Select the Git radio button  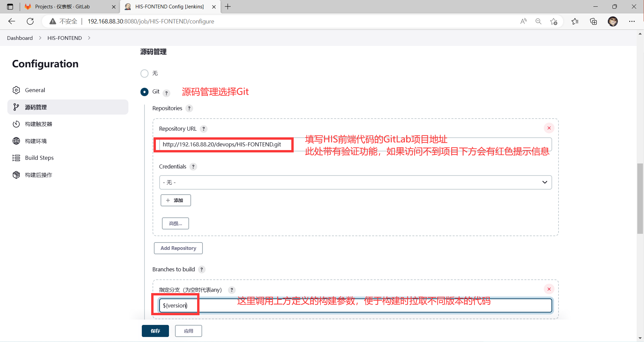pyautogui.click(x=144, y=92)
